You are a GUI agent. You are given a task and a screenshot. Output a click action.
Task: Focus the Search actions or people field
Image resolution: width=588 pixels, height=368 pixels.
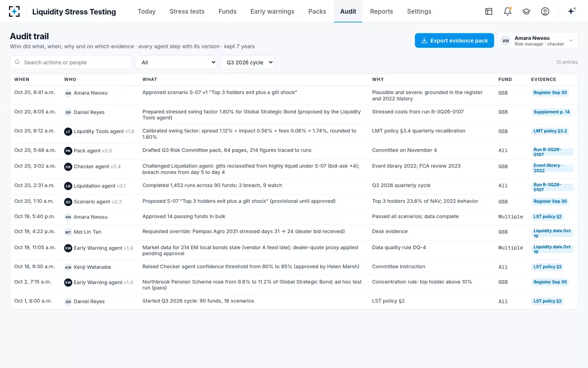[x=71, y=62]
